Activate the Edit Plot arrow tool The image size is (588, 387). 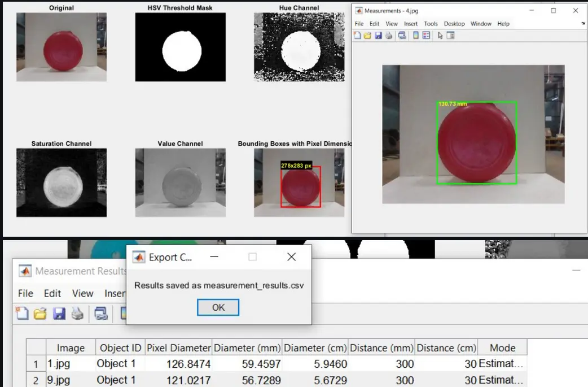tap(440, 35)
